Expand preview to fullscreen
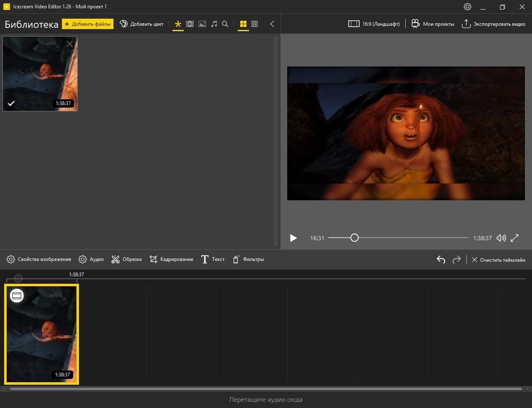The width and height of the screenshot is (532, 408). pyautogui.click(x=515, y=238)
